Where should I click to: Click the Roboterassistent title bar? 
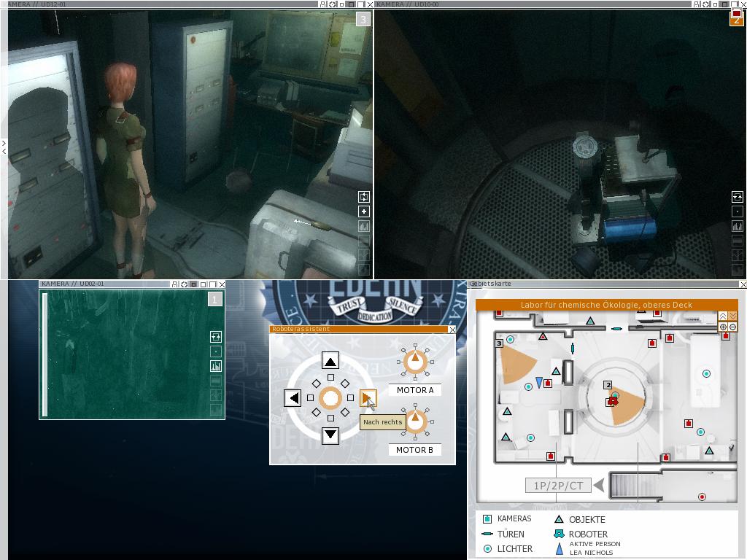click(359, 329)
